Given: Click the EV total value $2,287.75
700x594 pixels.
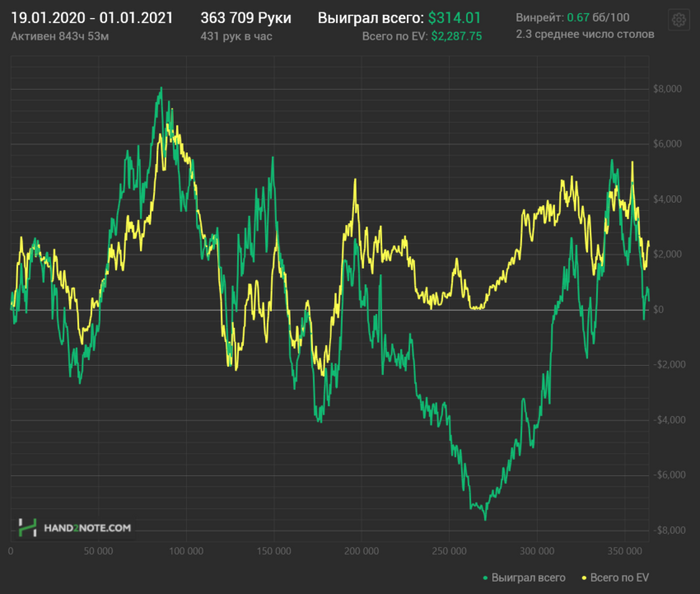Looking at the screenshot, I should (x=456, y=36).
